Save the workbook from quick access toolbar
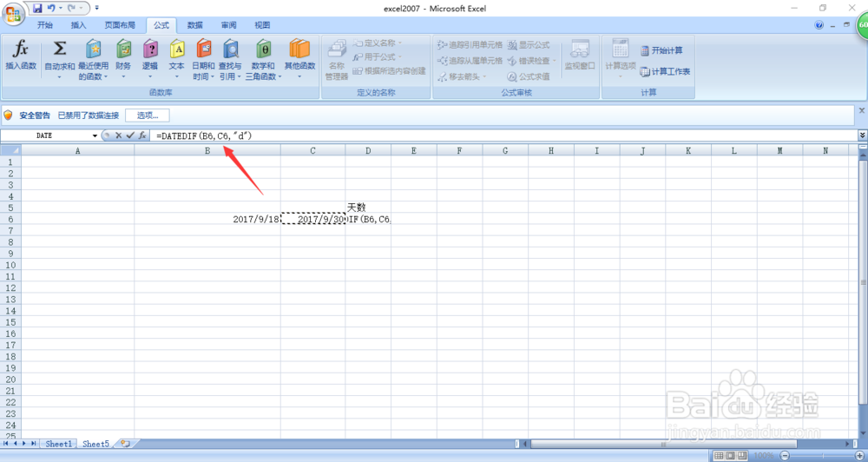The width and height of the screenshot is (868, 462). 37,9
